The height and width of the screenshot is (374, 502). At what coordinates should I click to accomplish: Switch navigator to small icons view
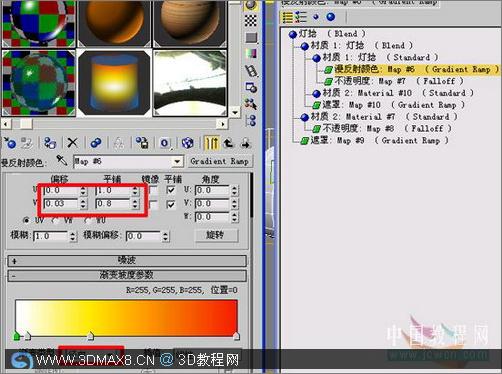coord(316,17)
